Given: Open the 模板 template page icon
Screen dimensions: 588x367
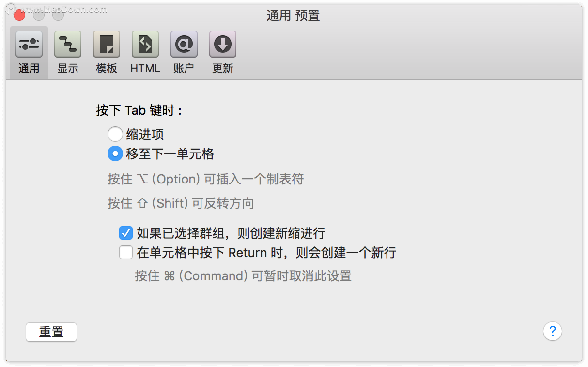Looking at the screenshot, I should click(107, 45).
